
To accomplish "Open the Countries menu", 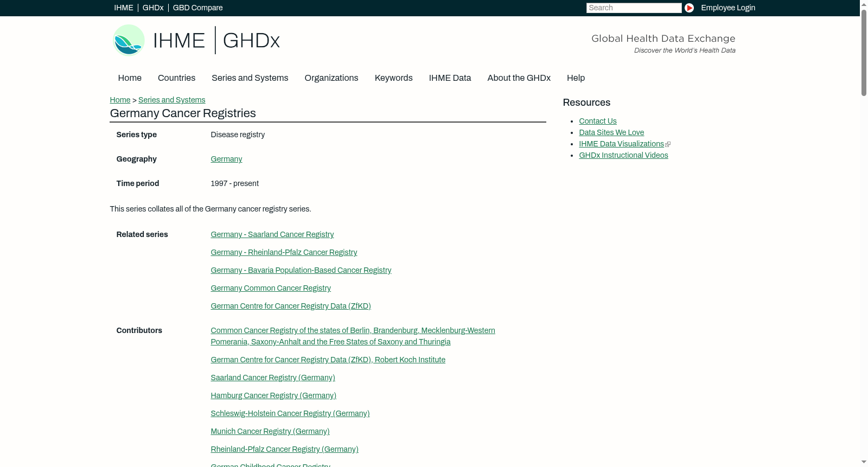I will click(x=176, y=78).
